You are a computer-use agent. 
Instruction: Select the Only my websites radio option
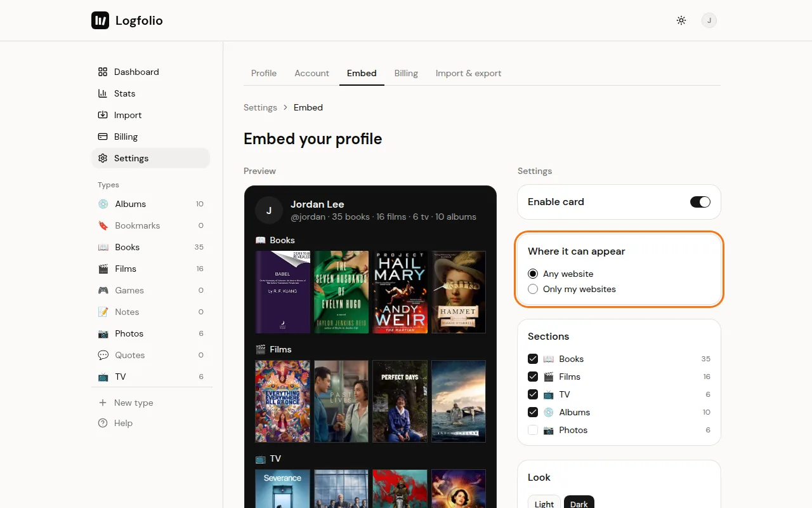point(533,289)
